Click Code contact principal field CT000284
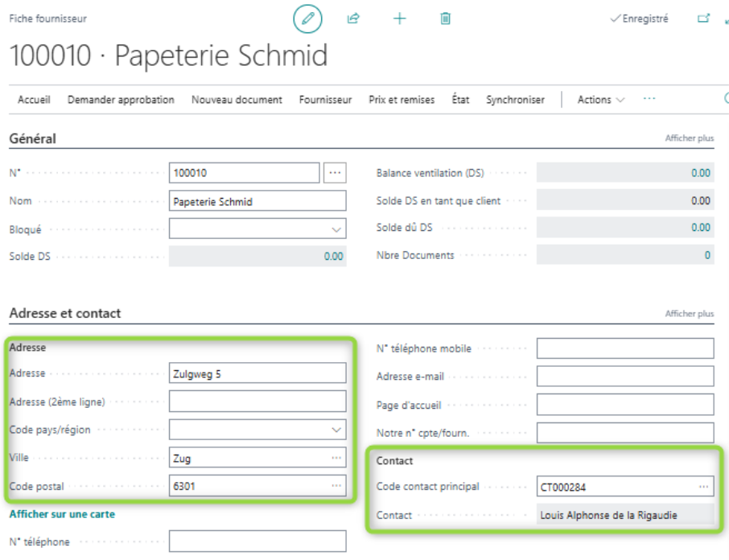This screenshot has width=729, height=560. [x=625, y=487]
